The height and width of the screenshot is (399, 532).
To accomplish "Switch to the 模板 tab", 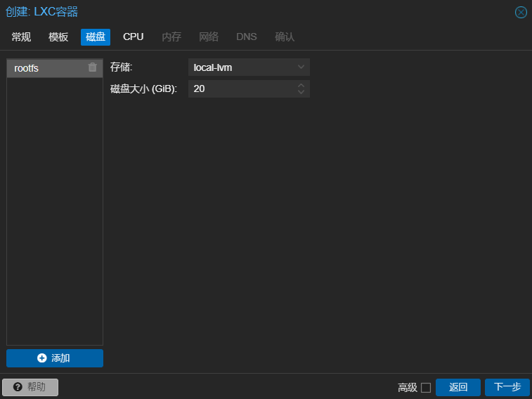I will [x=58, y=37].
